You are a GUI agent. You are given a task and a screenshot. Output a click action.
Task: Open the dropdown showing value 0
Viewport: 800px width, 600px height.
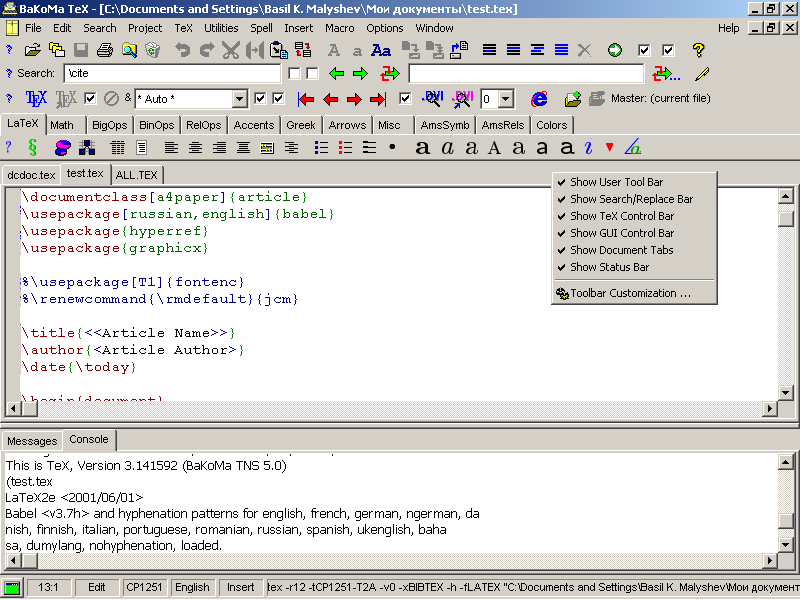tap(505, 99)
